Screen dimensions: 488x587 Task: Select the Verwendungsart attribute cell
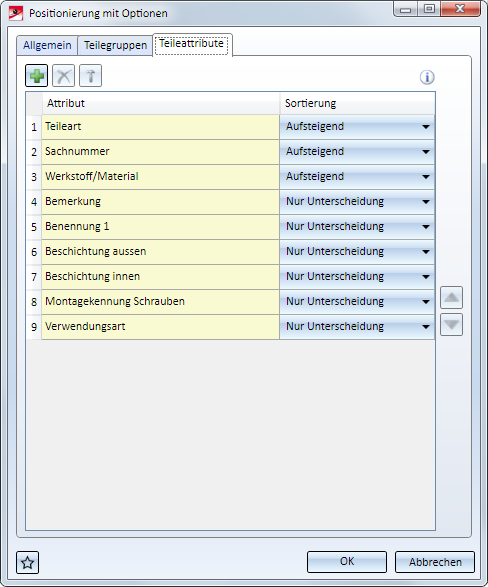(161, 327)
